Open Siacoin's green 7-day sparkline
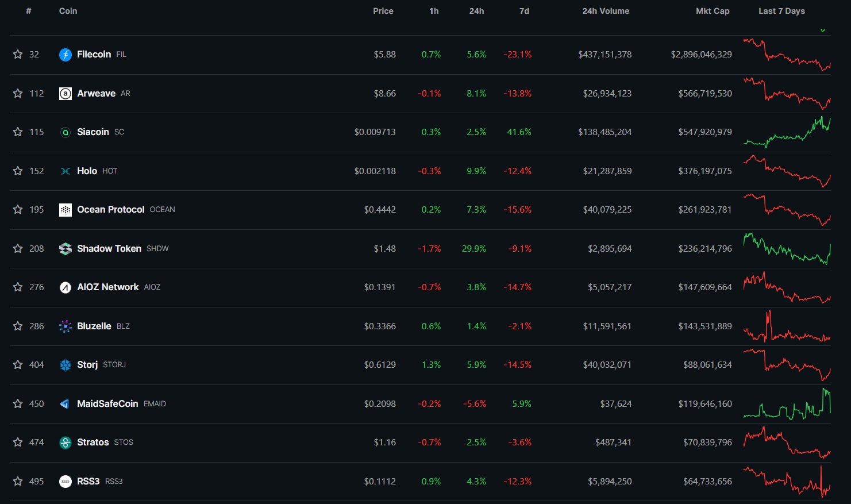The height and width of the screenshot is (504, 851). click(787, 132)
